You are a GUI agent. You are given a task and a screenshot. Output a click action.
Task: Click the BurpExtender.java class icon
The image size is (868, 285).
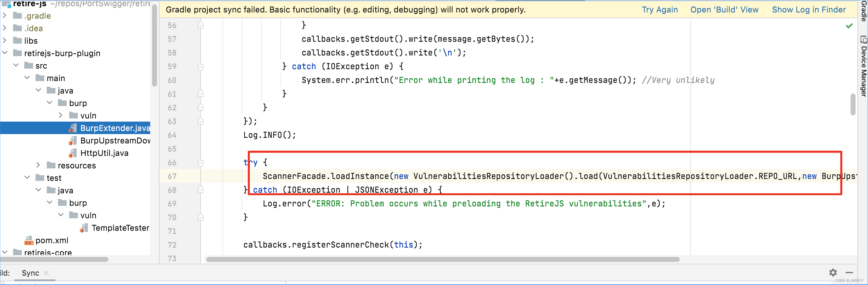73,128
